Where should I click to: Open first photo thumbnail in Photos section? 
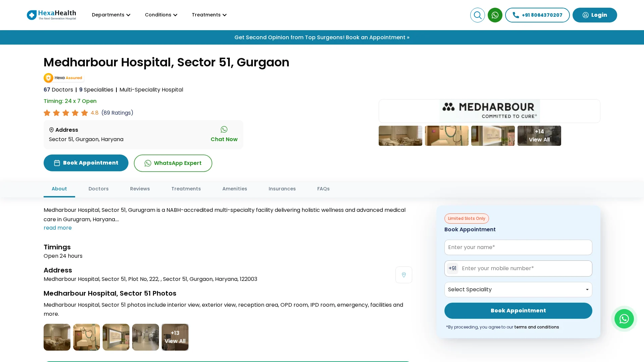coord(57,337)
